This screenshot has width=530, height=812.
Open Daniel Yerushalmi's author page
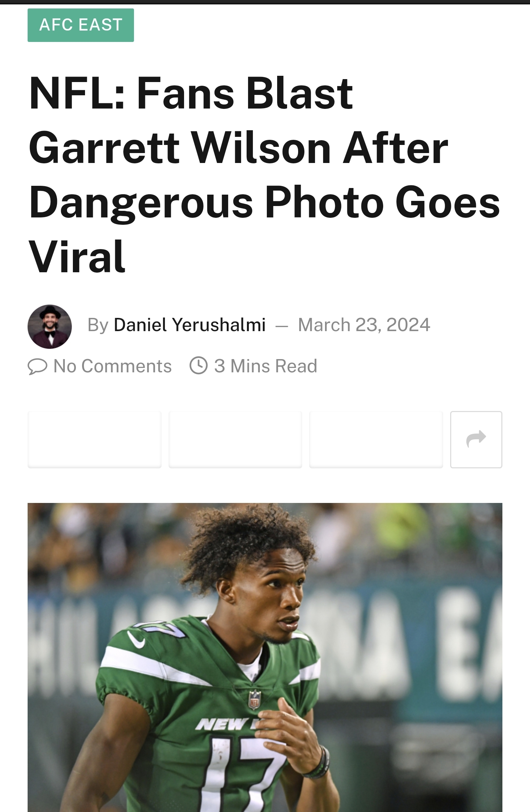tap(190, 325)
